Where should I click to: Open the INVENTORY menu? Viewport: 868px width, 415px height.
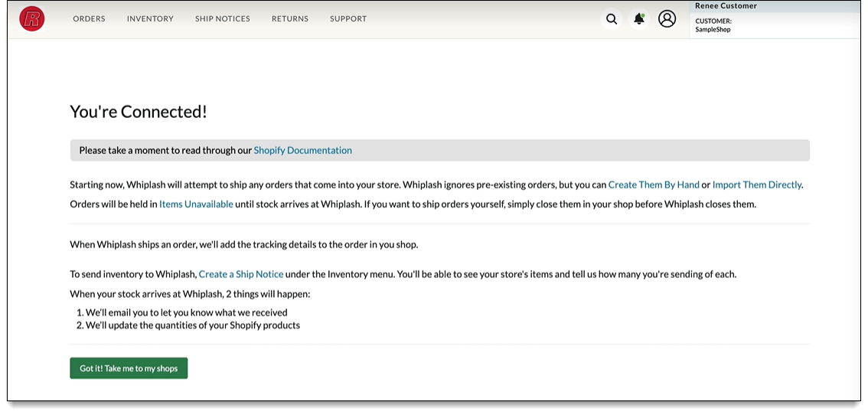click(x=150, y=19)
